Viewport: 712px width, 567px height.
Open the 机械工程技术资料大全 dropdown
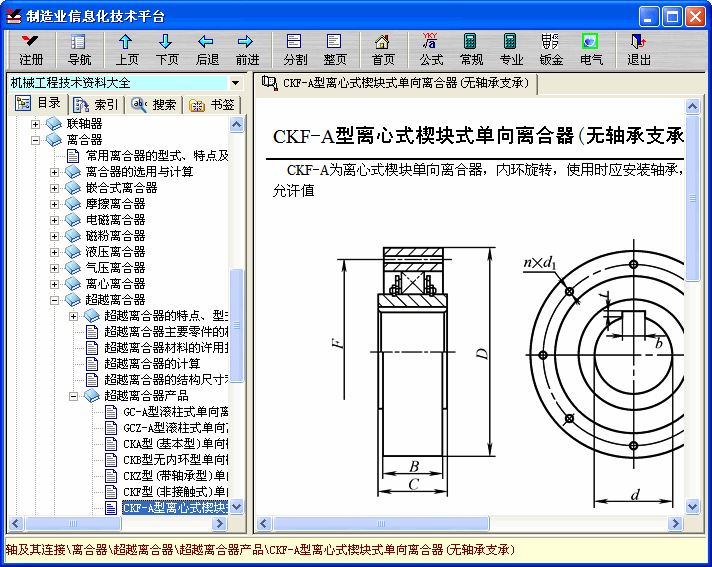point(235,83)
